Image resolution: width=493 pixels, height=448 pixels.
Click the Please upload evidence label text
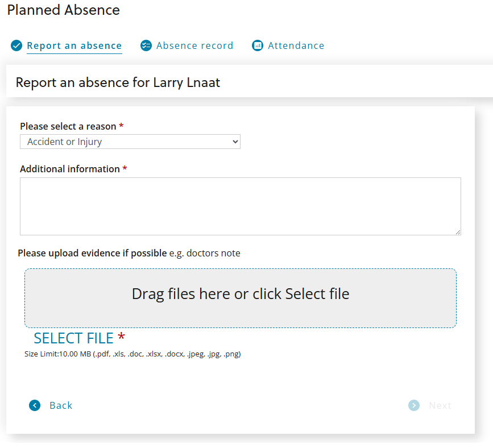tap(92, 253)
